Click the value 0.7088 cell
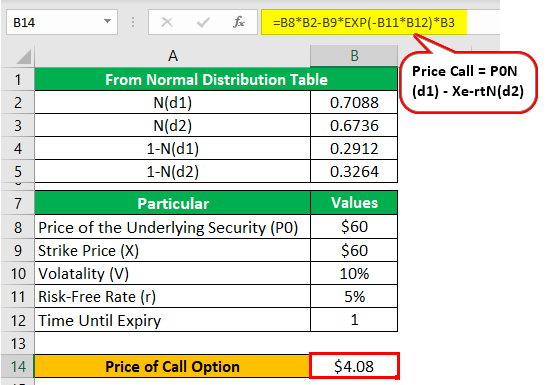This screenshot has width=549, height=385. (x=354, y=103)
